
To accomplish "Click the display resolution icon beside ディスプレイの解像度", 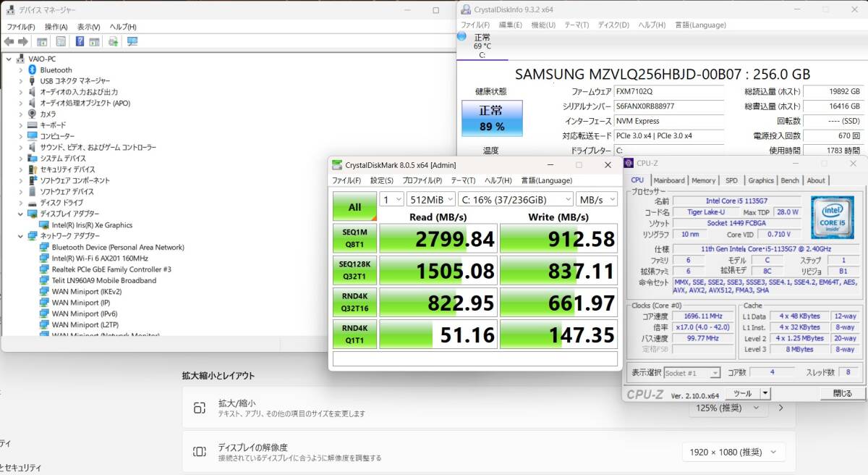I will 200,452.
